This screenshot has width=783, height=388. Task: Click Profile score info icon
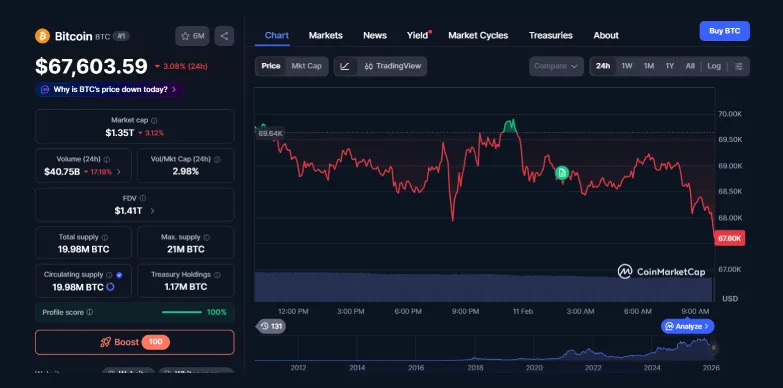90,312
